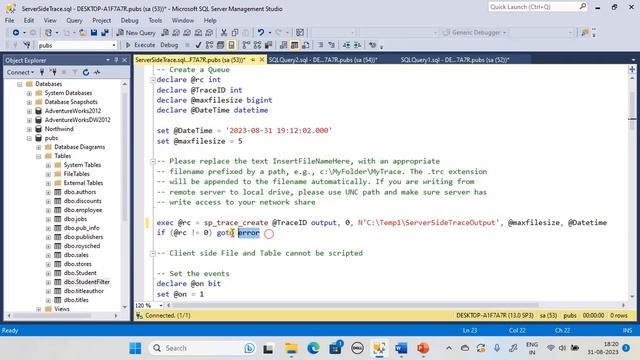640x360 pixels.
Task: Click the Decrease Indent icon
Action: [x=346, y=45]
